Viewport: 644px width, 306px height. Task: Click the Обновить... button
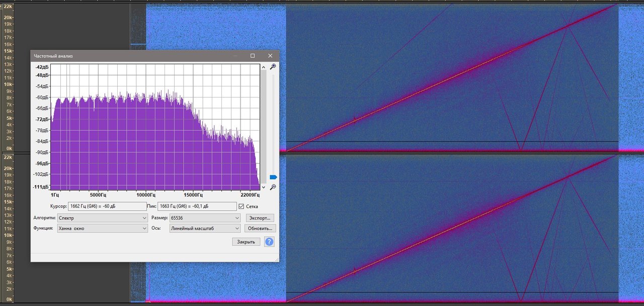point(260,228)
